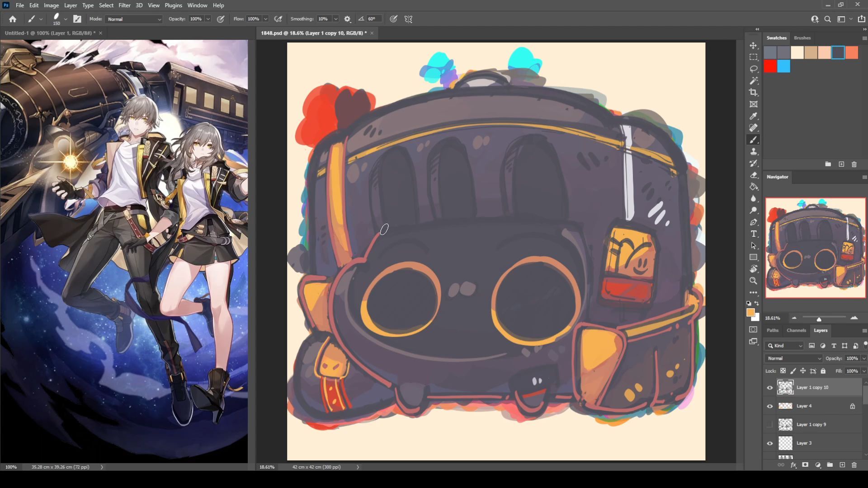This screenshot has height=488, width=868.
Task: Hide Layer 1 copy 10
Action: coord(769,388)
